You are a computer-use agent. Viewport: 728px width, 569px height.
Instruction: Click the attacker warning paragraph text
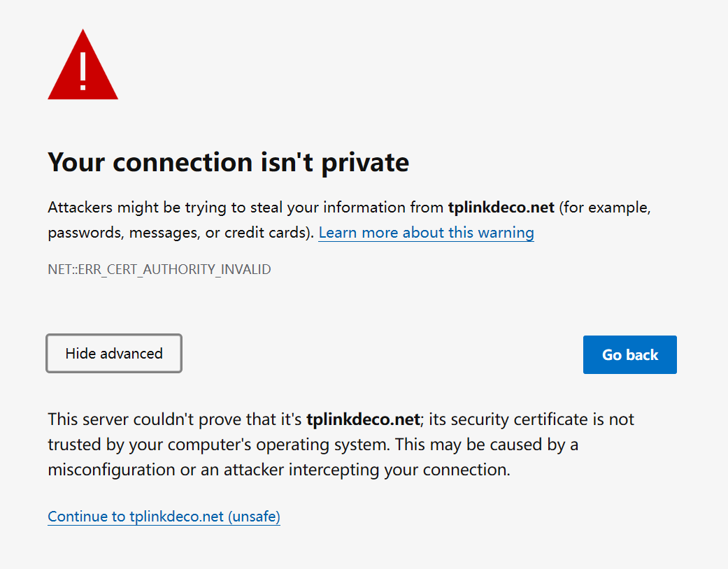(280, 207)
